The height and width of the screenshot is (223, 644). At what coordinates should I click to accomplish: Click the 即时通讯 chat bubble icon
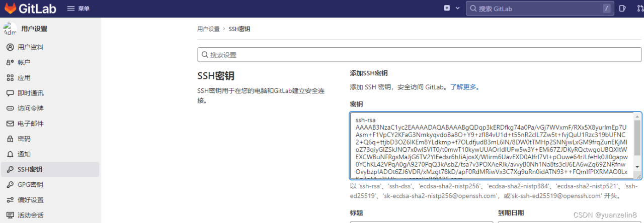click(10, 93)
